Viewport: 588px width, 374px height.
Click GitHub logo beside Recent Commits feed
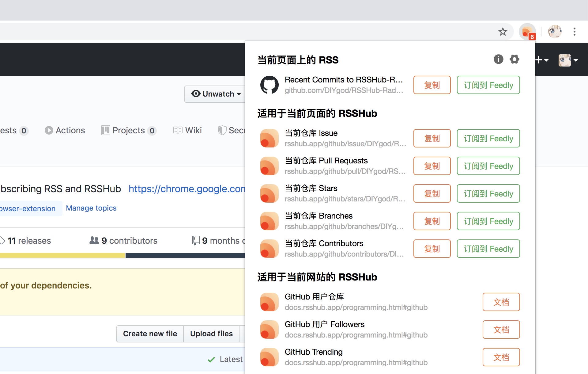pos(269,85)
